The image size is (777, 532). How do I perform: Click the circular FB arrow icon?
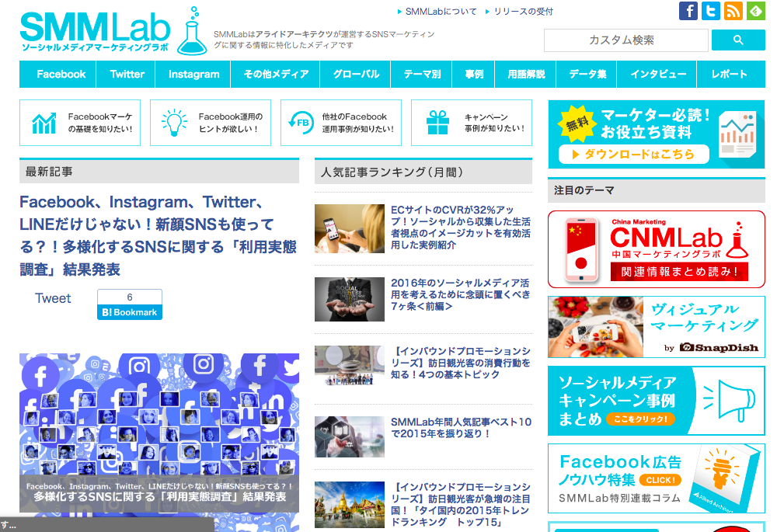click(x=301, y=123)
